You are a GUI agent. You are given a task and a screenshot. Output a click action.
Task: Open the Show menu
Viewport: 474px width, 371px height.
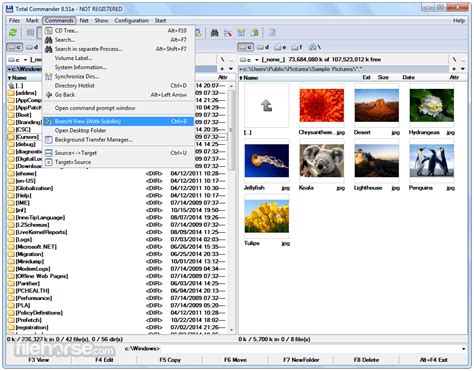pos(101,21)
